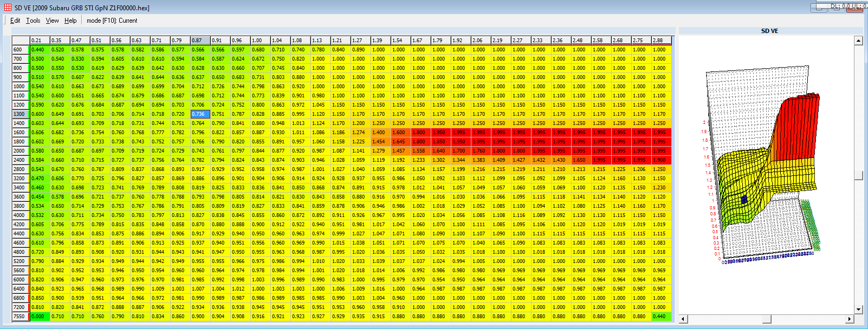The height and width of the screenshot is (329, 868).
Task: Click the SD VE graph panel title
Action: coord(769,31)
